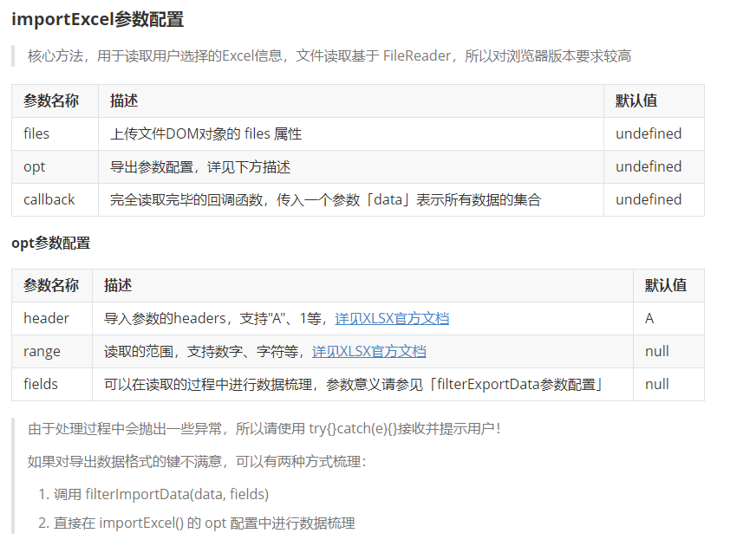This screenshot has height=546, width=756.
Task: Click the fields parameter name cell
Action: click(41, 384)
